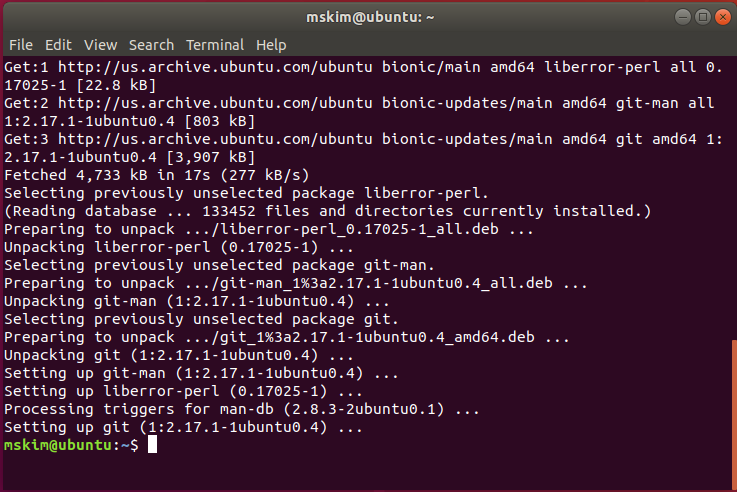Viewport: 737px width, 492px height.
Task: Click 'Setting up git-man' line
Action: pyautogui.click(x=202, y=373)
